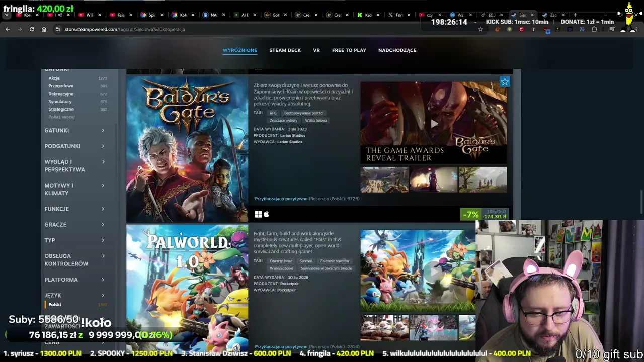Close the Spin tab
644x362 pixels.
162,15
